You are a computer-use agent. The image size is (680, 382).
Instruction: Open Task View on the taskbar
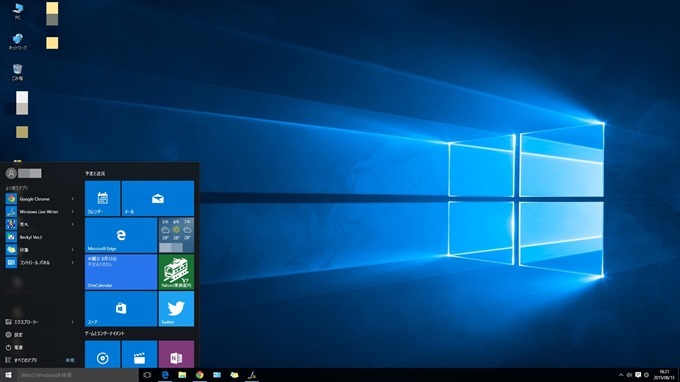tap(147, 375)
